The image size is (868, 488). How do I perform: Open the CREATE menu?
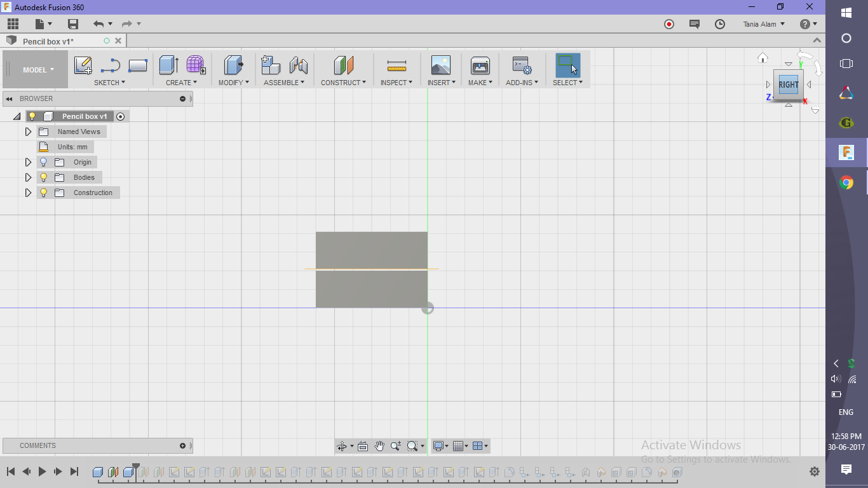pyautogui.click(x=182, y=83)
